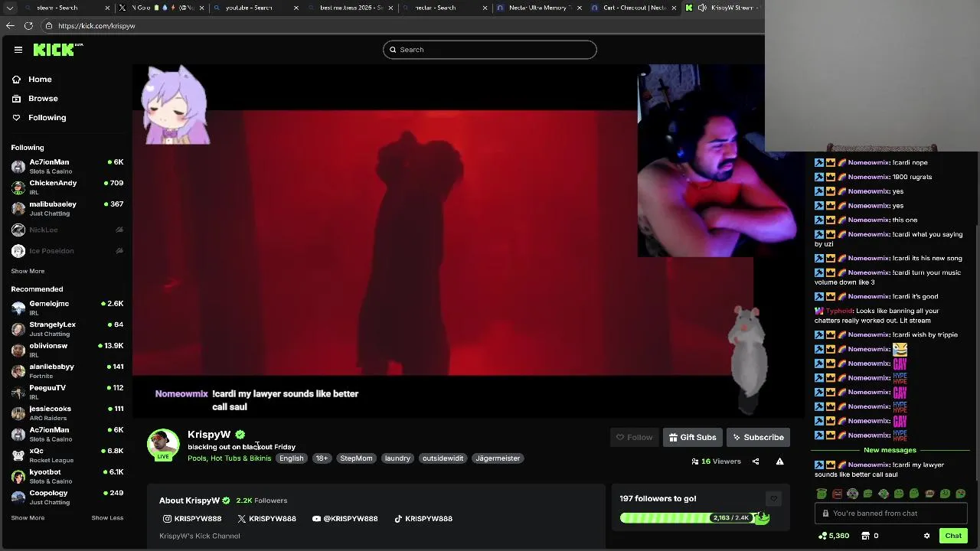Open oblivionsw recommended channel
Image resolution: width=980 pixels, height=551 pixels.
click(x=67, y=350)
